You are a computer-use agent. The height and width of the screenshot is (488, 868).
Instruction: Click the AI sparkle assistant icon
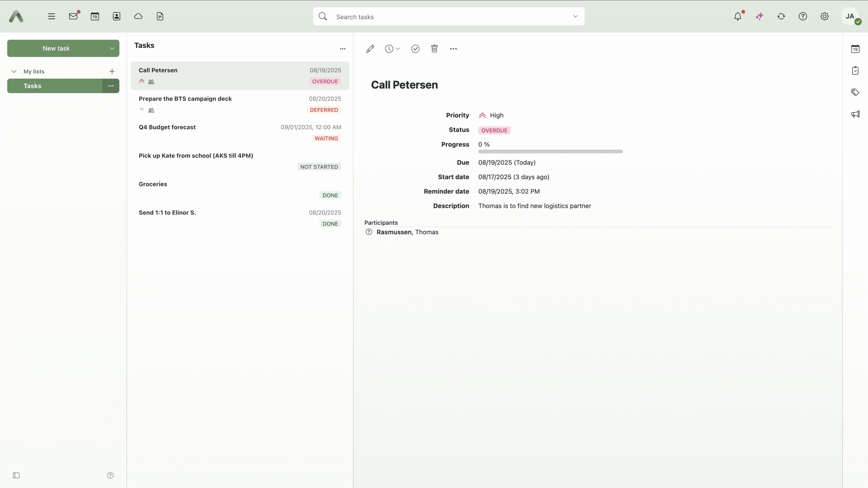point(759,16)
